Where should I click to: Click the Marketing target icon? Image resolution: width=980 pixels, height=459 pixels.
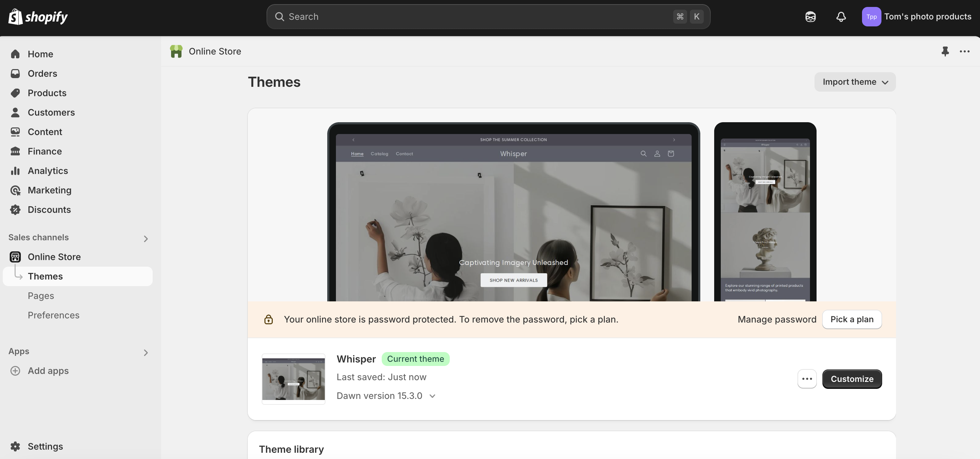coord(15,190)
